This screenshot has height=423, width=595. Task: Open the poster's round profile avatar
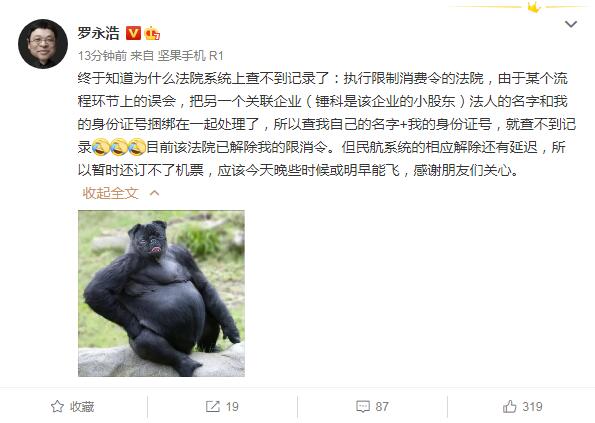coord(43,44)
